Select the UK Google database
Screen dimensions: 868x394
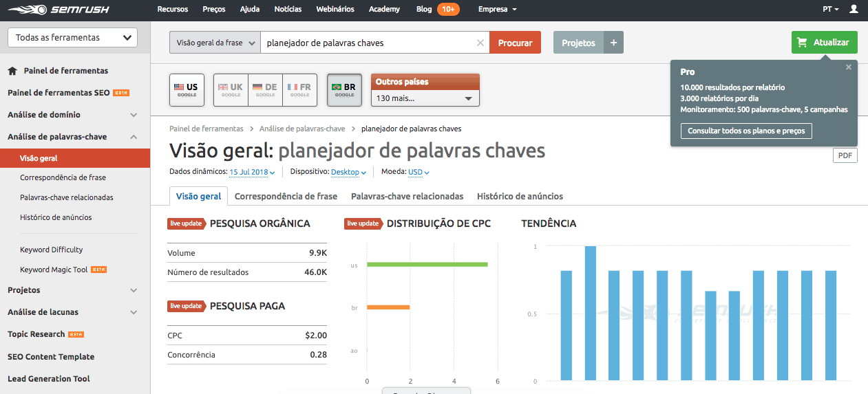click(x=231, y=90)
